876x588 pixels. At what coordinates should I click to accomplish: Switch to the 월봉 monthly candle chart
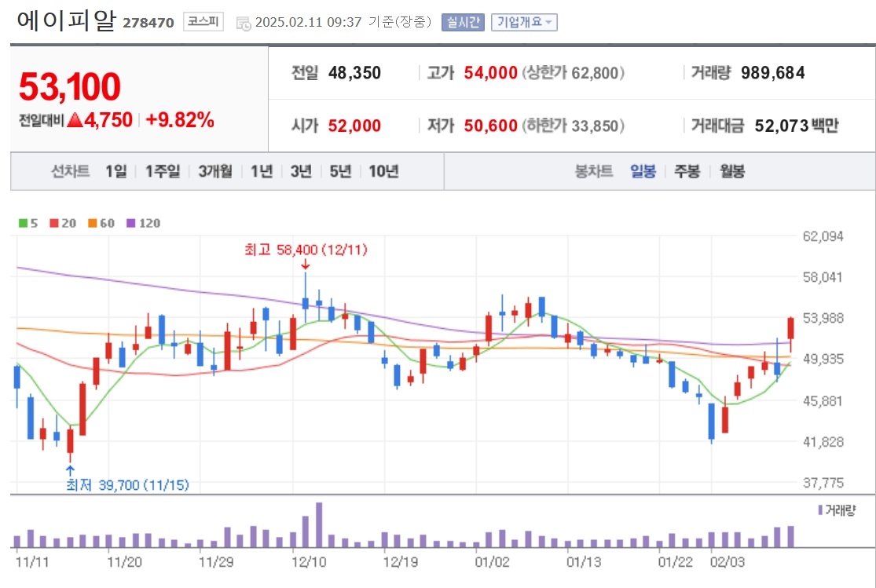tap(732, 171)
